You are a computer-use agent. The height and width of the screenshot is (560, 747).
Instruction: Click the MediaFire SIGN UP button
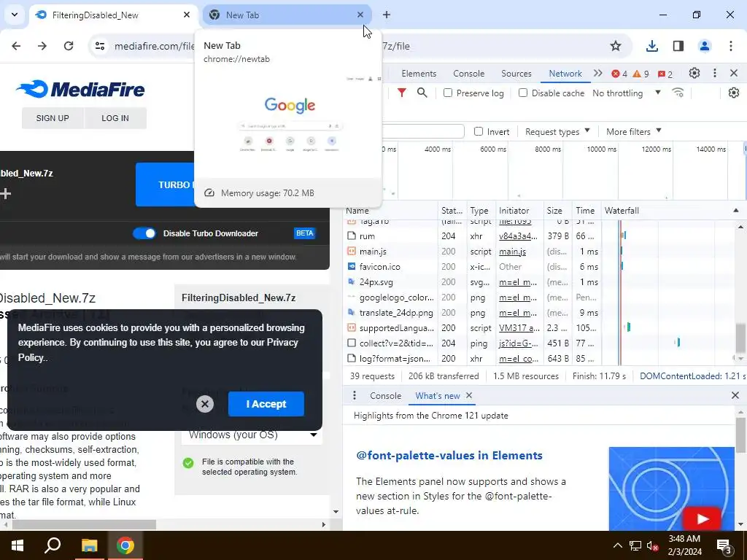[53, 118]
